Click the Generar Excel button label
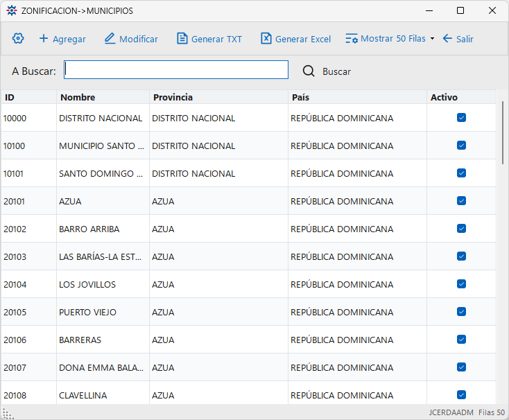 303,40
